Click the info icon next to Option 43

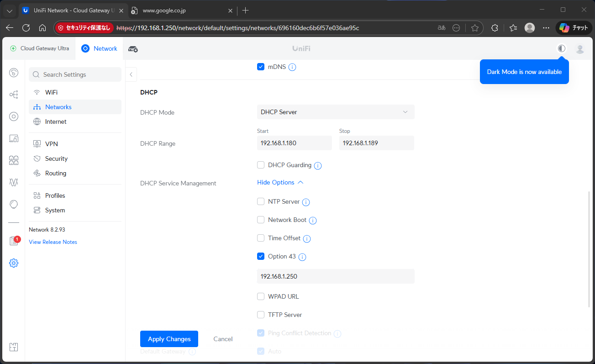(x=302, y=257)
